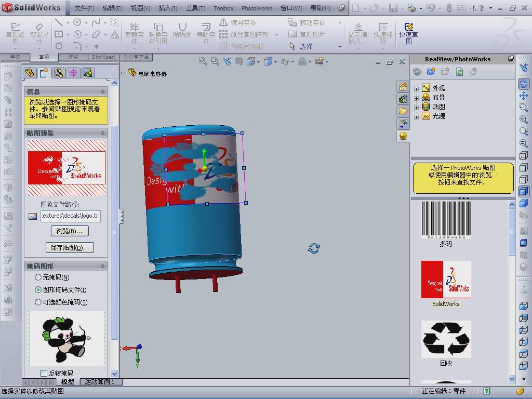
Task: Switch to the Motion Study 1 tab
Action: coord(101,382)
